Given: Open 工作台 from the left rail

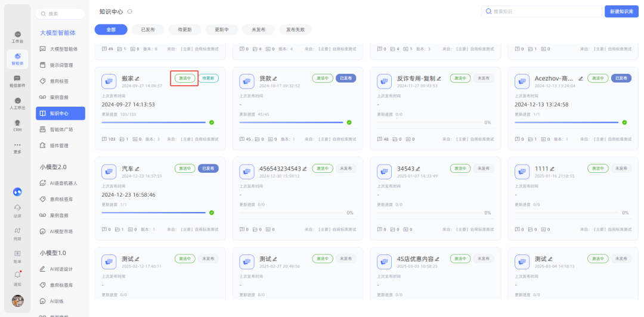Looking at the screenshot, I should 17,37.
